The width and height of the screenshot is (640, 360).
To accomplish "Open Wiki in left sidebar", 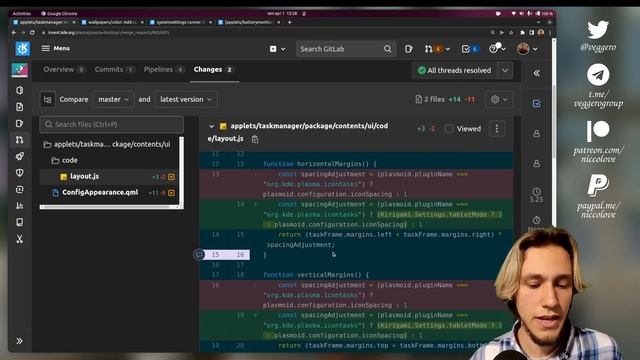I will [x=20, y=222].
